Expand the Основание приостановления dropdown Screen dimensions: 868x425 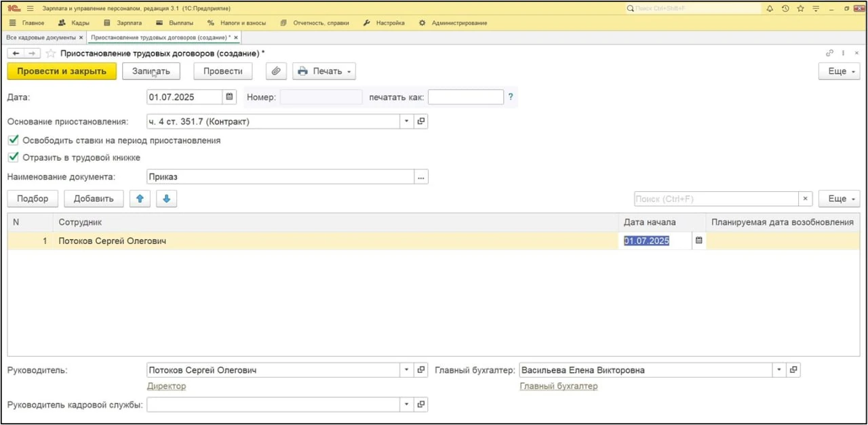[x=408, y=121]
